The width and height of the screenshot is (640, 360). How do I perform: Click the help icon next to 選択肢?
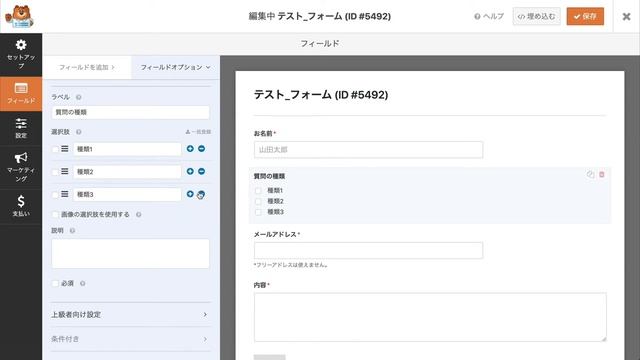click(79, 132)
